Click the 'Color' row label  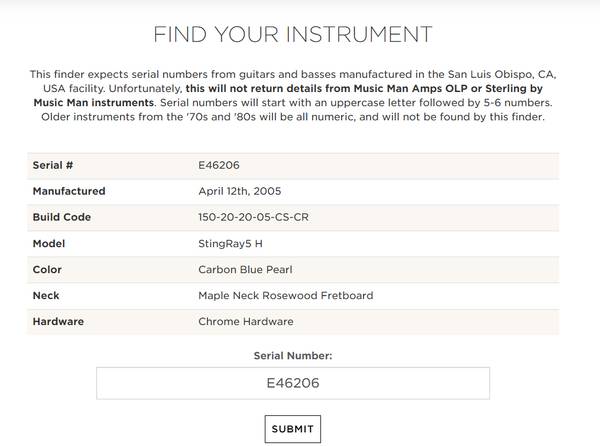[x=47, y=269]
